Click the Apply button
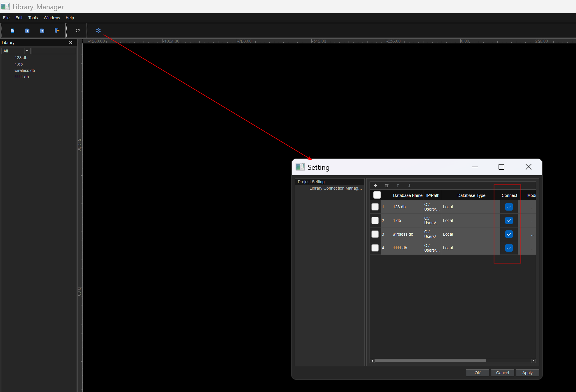The height and width of the screenshot is (392, 576). (527, 373)
